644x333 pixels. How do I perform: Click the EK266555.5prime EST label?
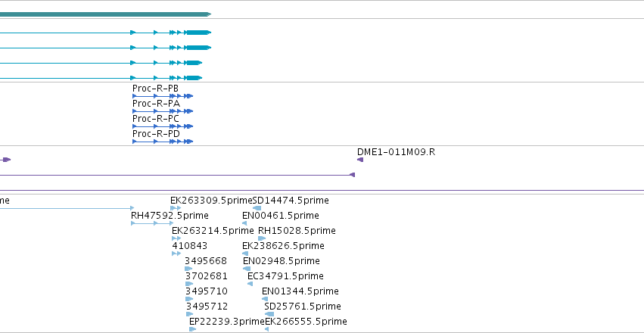point(306,322)
